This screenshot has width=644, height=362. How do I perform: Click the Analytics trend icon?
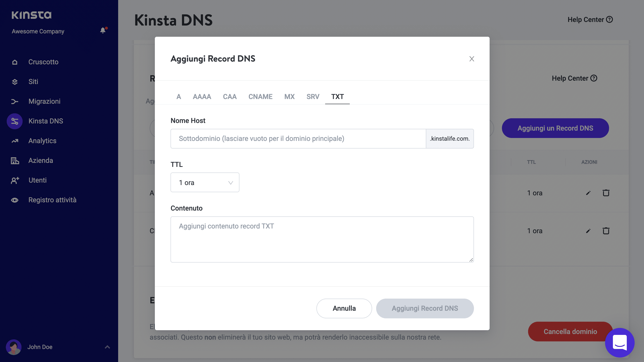coord(15,141)
